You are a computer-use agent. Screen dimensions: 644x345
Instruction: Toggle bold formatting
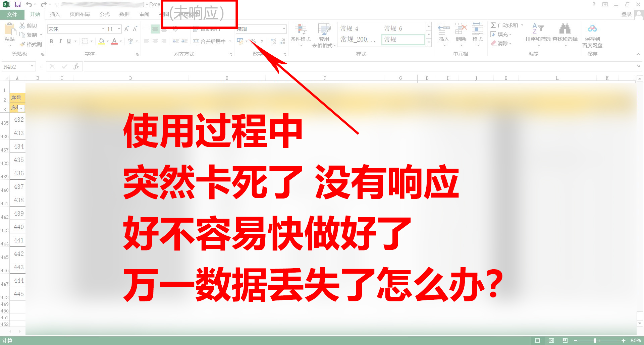[x=51, y=41]
